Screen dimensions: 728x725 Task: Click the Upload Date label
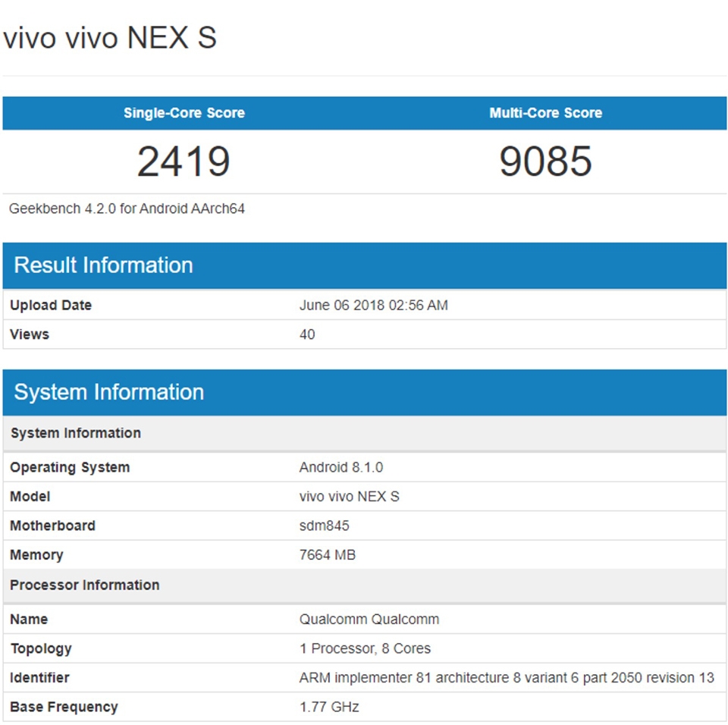coord(51,305)
